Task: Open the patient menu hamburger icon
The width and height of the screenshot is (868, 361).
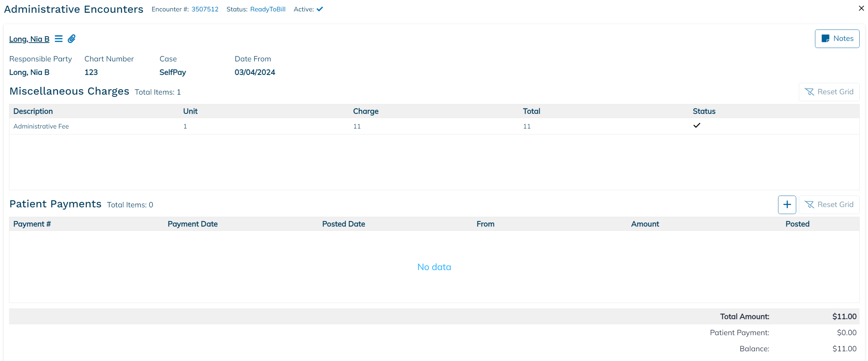Action: 59,39
